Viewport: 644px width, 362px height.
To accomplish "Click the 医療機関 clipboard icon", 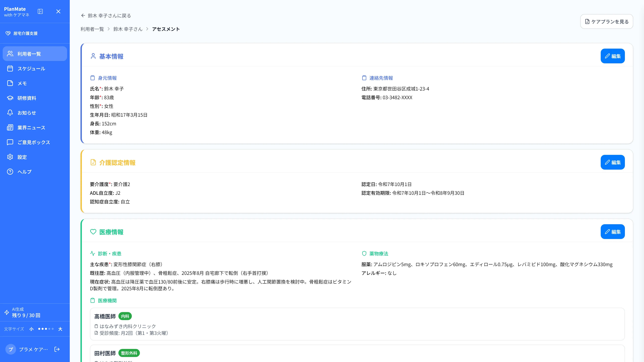I will [x=93, y=300].
